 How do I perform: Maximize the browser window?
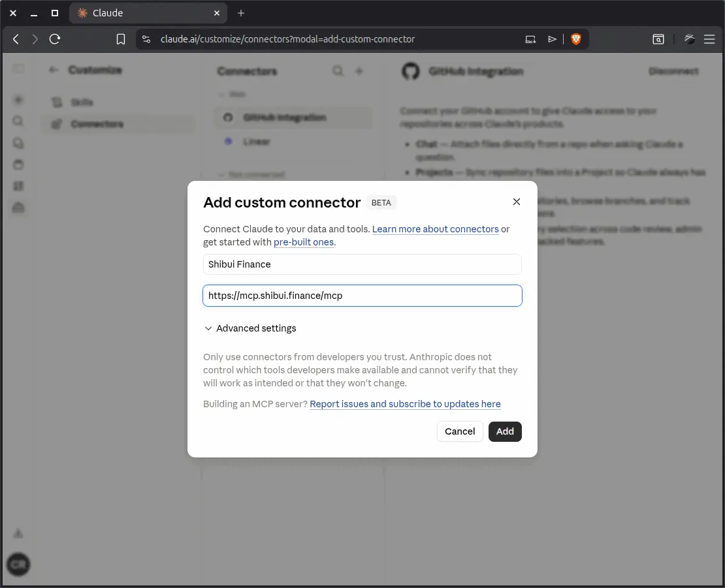point(55,13)
